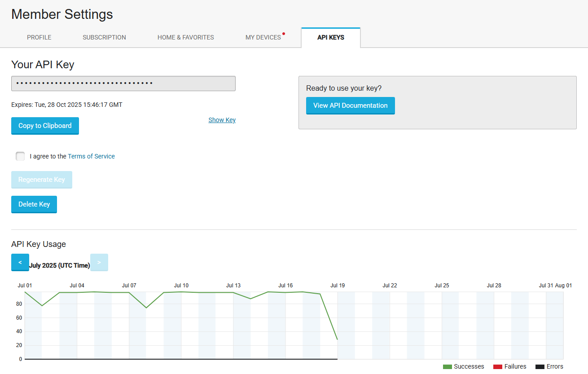Click the red Failures legend swatch
The image size is (588, 374).
tap(497, 367)
